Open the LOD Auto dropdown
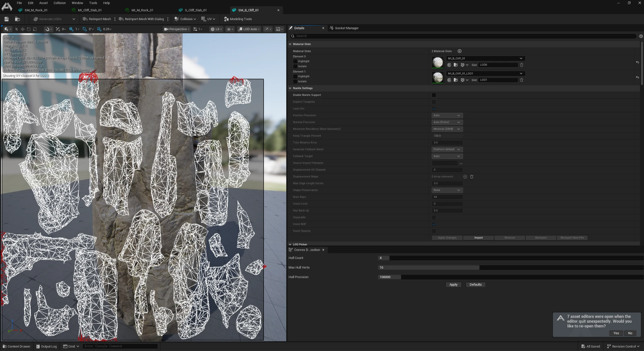 tap(249, 29)
